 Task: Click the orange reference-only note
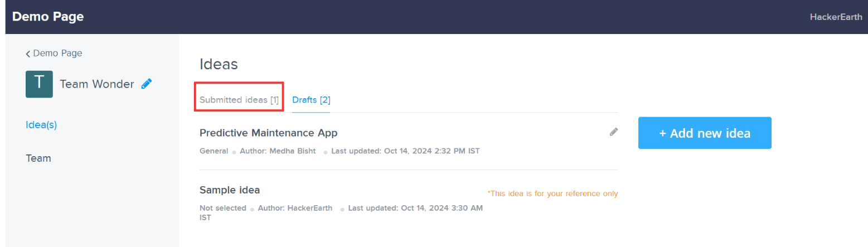tap(552, 193)
